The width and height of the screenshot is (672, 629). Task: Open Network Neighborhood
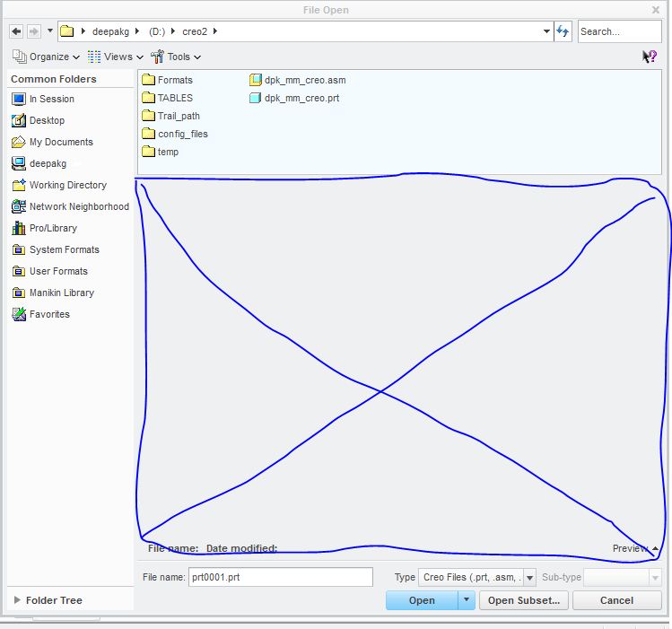70,206
